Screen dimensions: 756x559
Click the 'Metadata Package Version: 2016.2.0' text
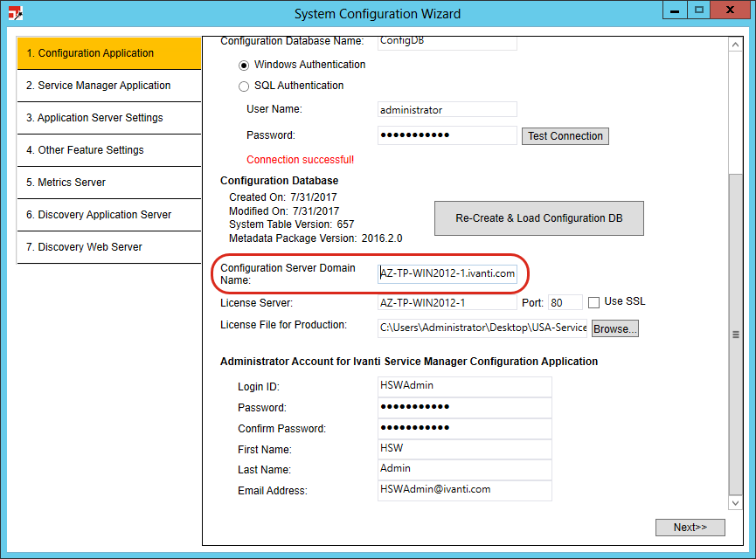click(316, 238)
